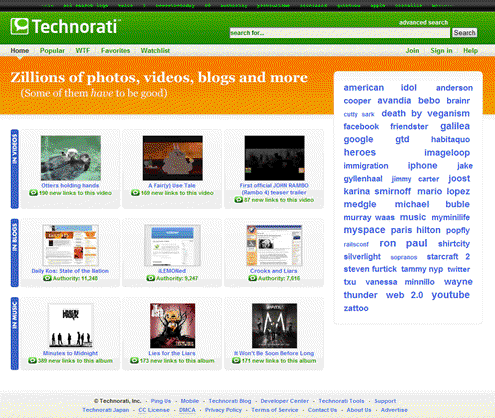Open Crooks and Liars blog thumbnail
Screen dimensions: 495x418
tap(274, 245)
